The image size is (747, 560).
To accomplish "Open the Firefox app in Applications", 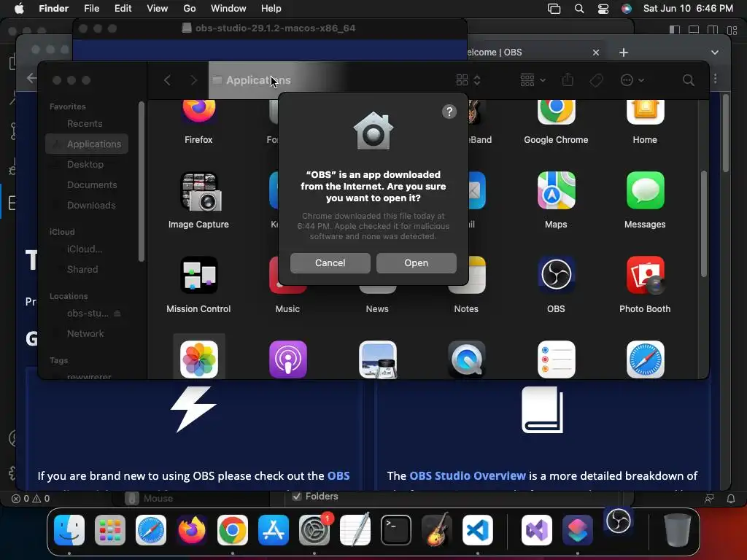I will (x=198, y=112).
